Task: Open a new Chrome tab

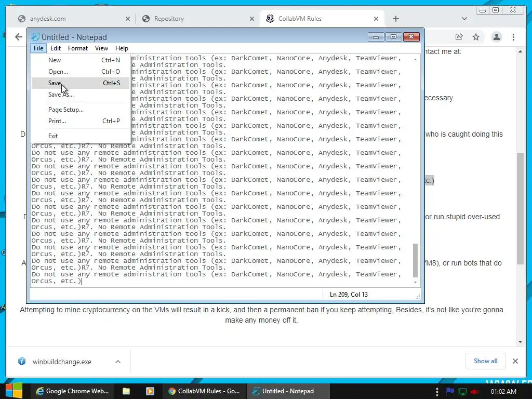Action: pyautogui.click(x=395, y=19)
